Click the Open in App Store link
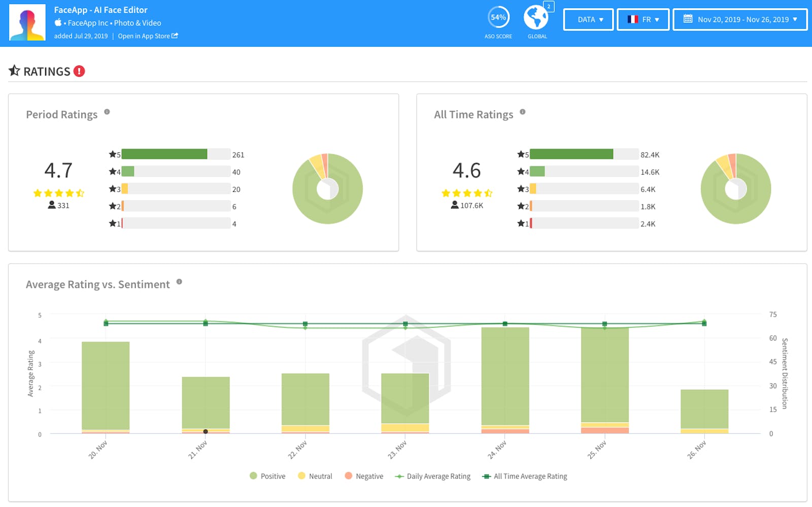 (x=148, y=36)
